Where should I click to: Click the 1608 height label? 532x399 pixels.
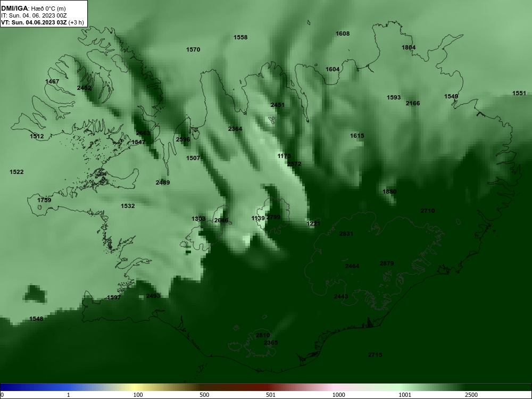tap(343, 34)
